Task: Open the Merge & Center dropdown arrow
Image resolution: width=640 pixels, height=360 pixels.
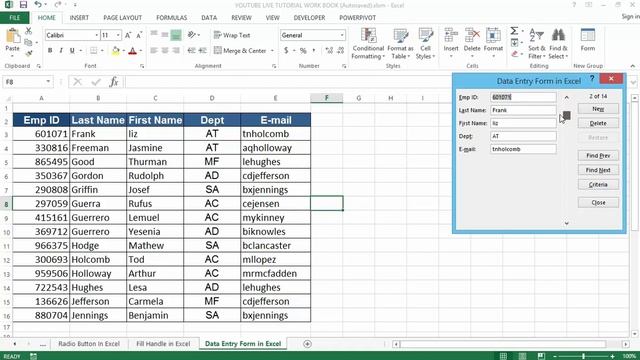Action: coord(272,51)
